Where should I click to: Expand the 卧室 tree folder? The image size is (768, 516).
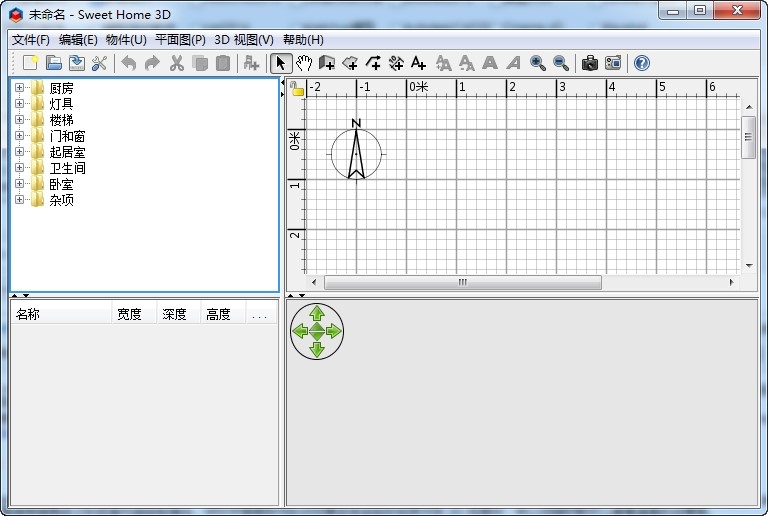click(19, 184)
